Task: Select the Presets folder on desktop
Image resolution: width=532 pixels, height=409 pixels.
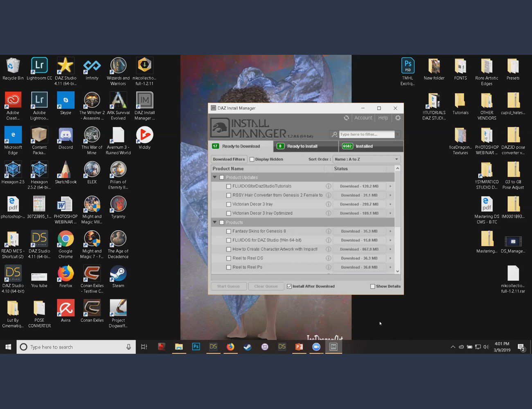Action: 513,69
